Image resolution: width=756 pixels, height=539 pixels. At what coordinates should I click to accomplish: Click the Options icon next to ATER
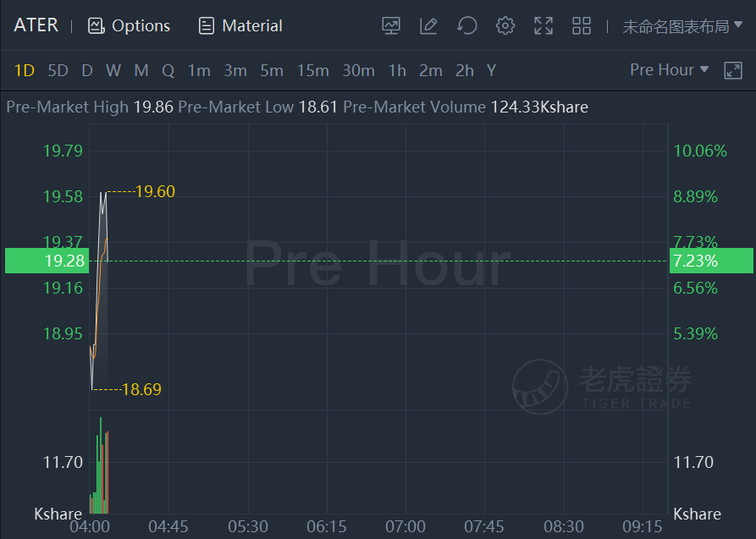coord(96,26)
